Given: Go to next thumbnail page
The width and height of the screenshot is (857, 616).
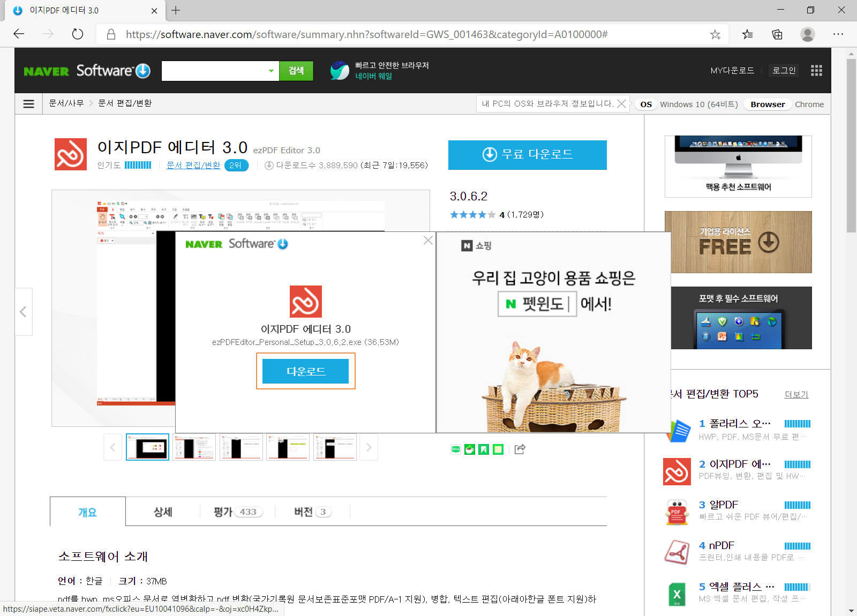Looking at the screenshot, I should (369, 447).
